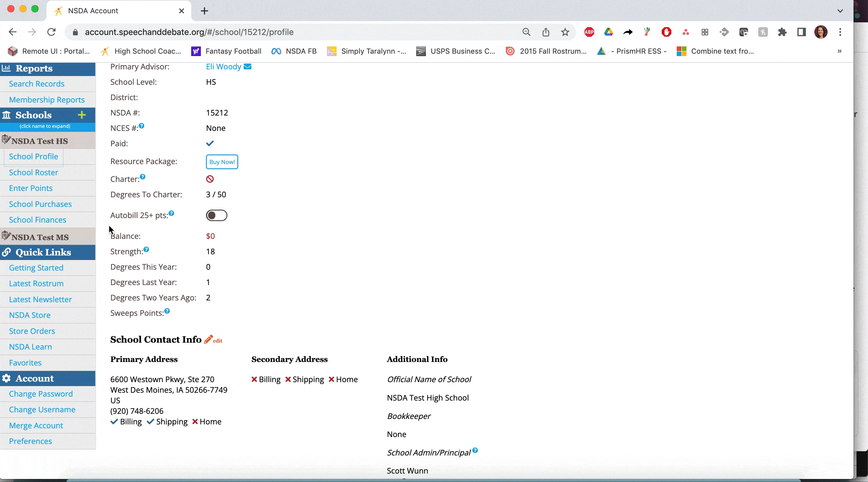Open Preferences link
Screen dimensions: 868x482
pos(30,441)
